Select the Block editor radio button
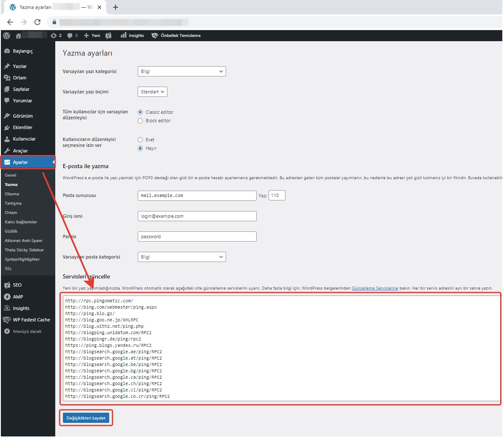 click(x=140, y=121)
